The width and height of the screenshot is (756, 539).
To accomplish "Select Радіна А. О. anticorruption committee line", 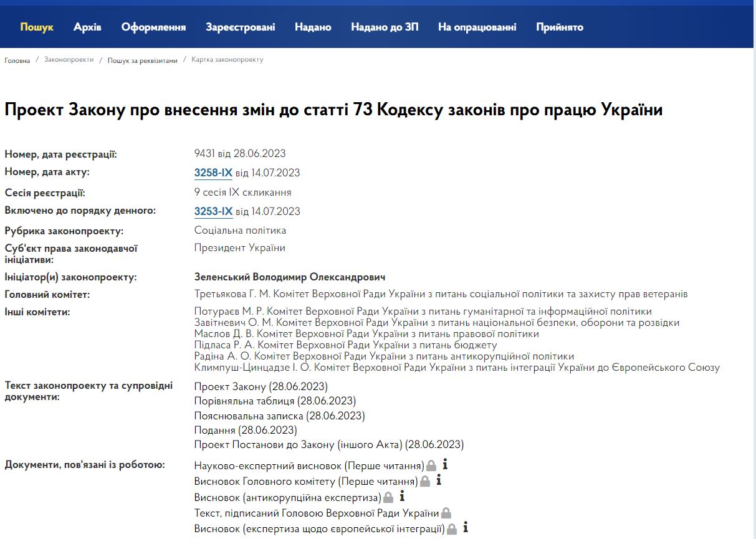I will tap(384, 356).
